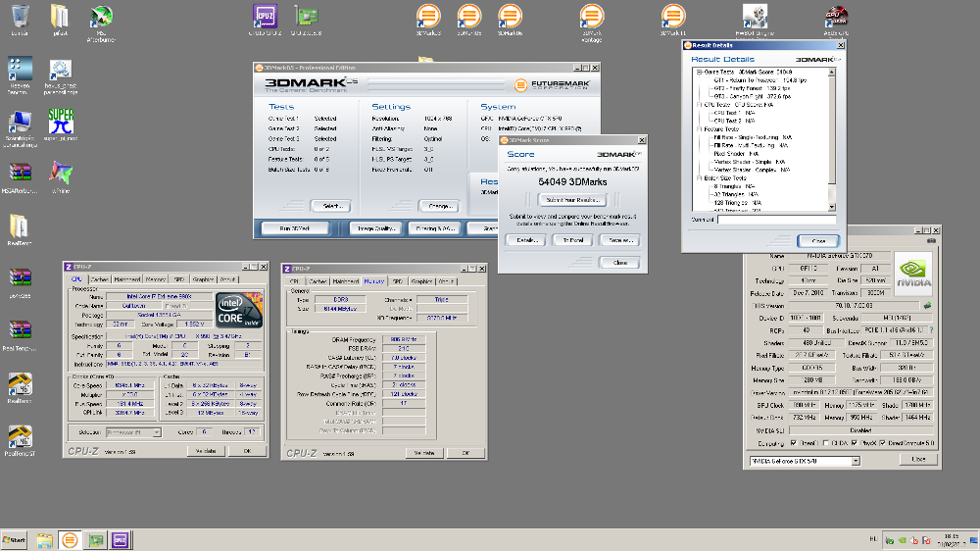This screenshot has height=551, width=980.
Task: Open the 3DMark 11 desktop shortcut
Action: point(673,20)
